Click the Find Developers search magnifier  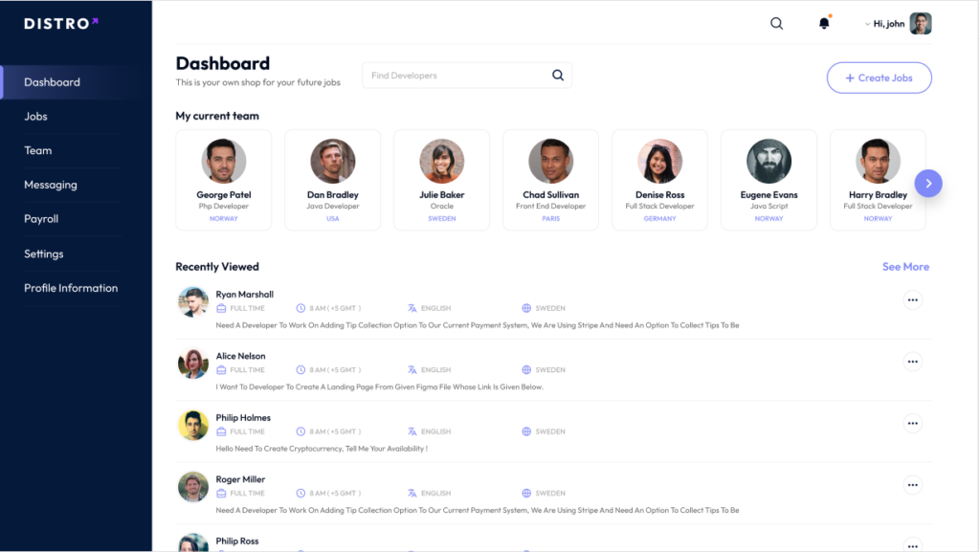558,76
